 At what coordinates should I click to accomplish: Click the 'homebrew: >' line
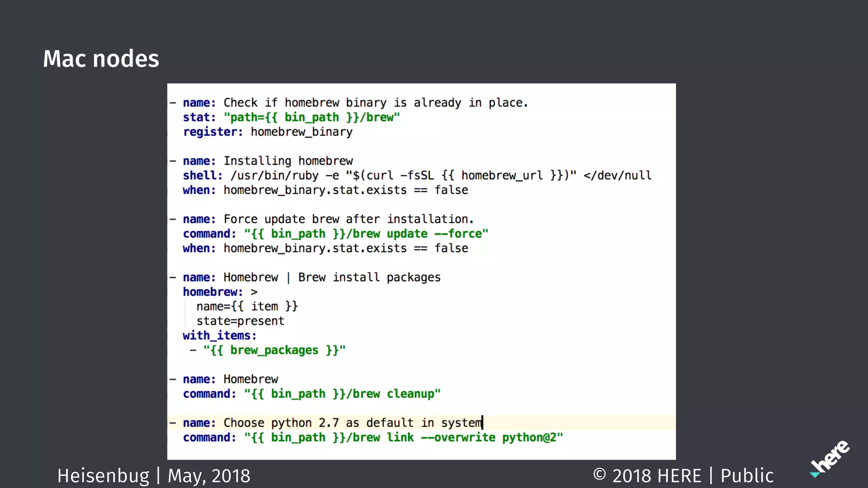pyautogui.click(x=220, y=292)
